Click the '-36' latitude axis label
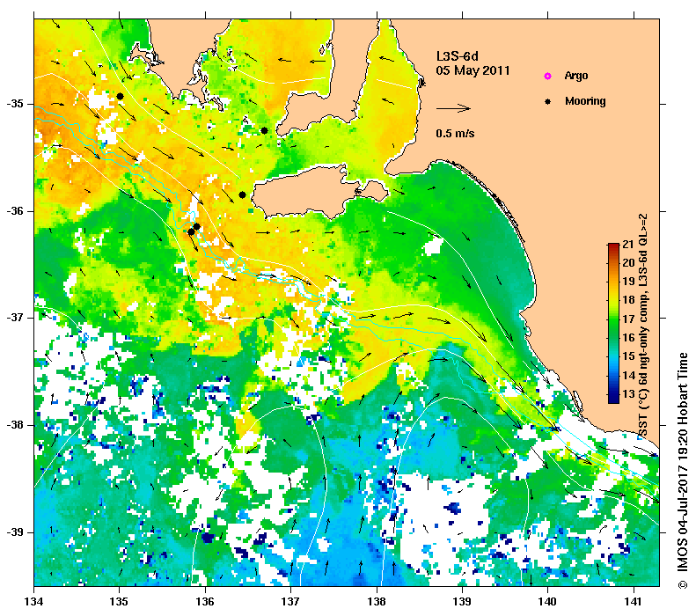Image resolution: width=696 pixels, height=616 pixels. coord(16,211)
